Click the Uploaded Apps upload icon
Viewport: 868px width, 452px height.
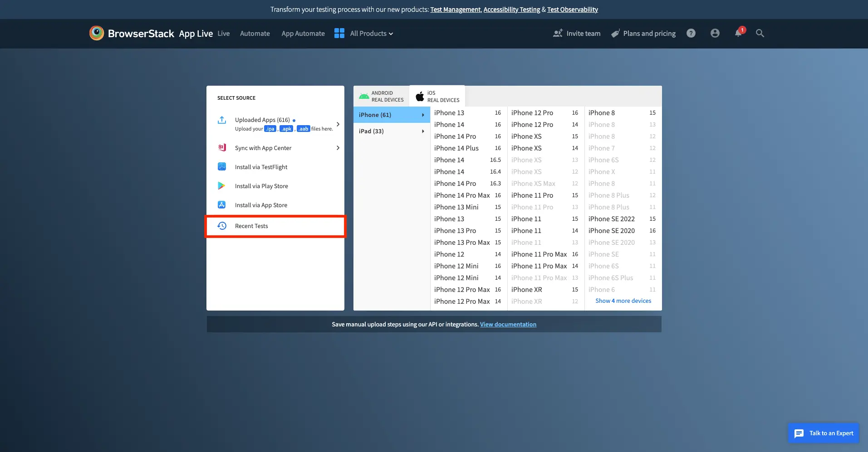click(222, 120)
